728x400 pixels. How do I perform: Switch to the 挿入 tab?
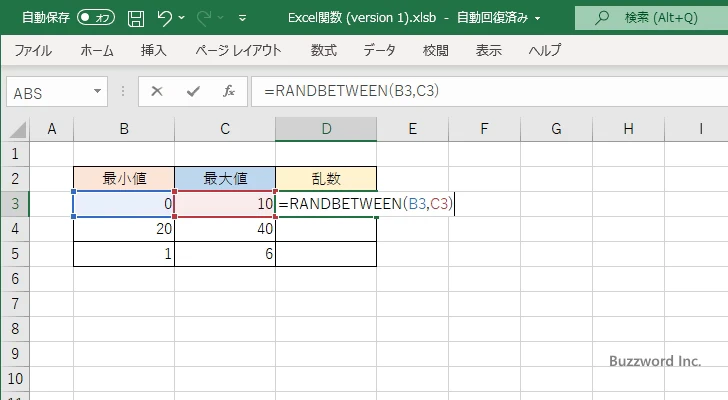click(154, 50)
